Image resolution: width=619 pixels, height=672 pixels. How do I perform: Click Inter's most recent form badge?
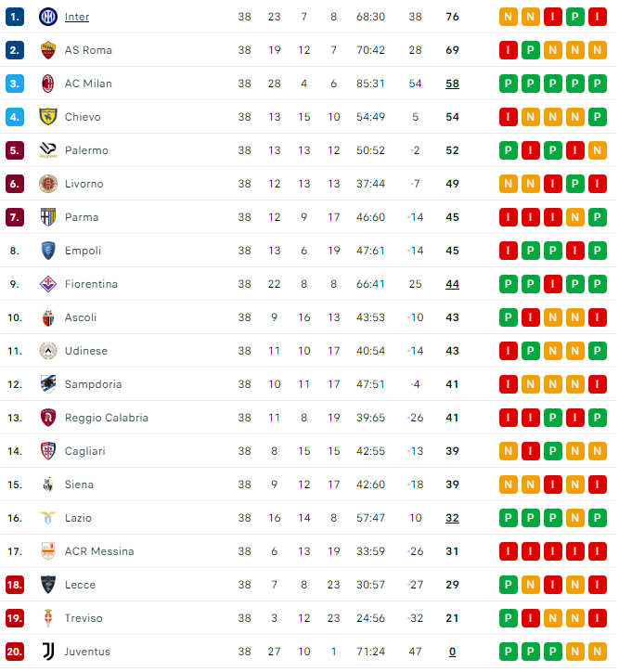[509, 17]
